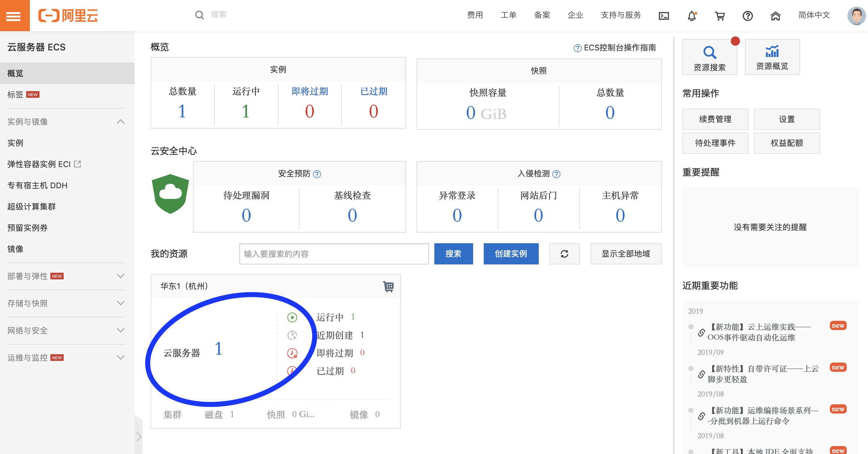This screenshot has width=868, height=454.
Task: Collapse the 实例与镜像 sidebar section
Action: click(x=120, y=122)
